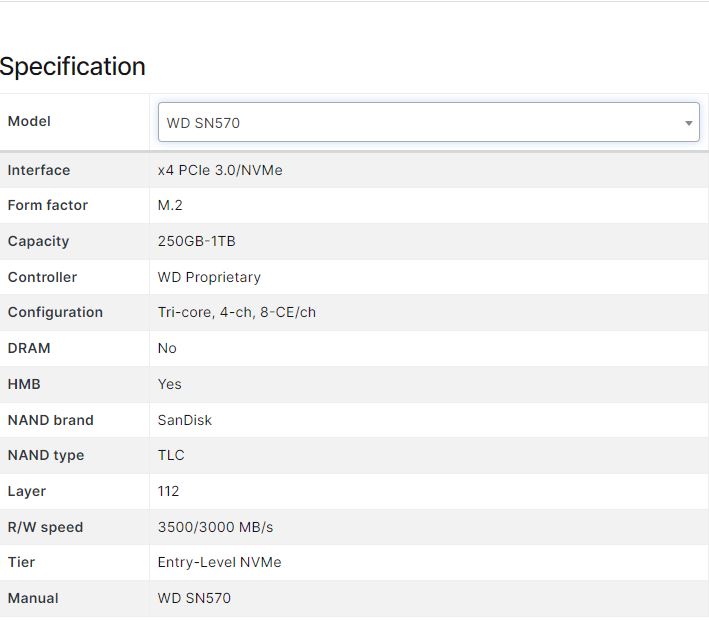Select the 112 layer value
The height and width of the screenshot is (620, 709).
click(169, 491)
